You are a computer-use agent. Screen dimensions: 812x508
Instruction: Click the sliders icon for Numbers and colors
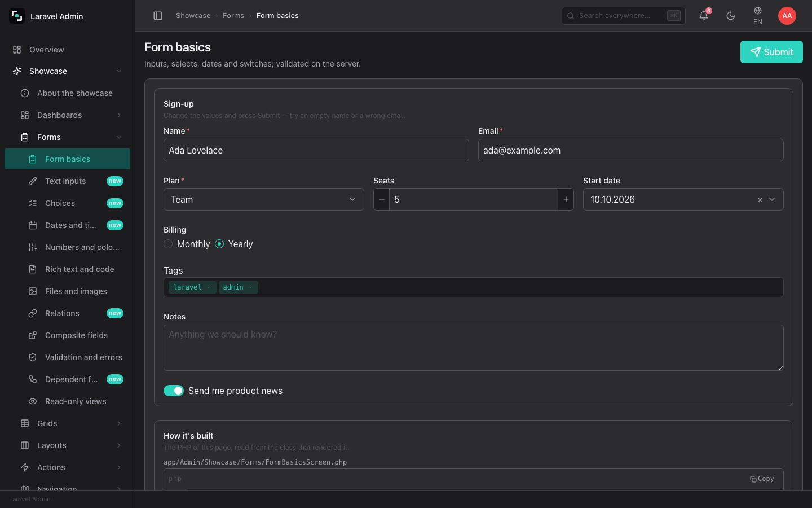pyautogui.click(x=33, y=247)
